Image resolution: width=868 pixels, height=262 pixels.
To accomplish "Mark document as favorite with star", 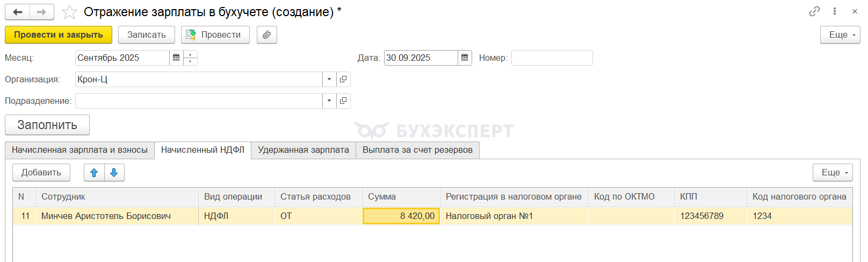I will point(69,12).
